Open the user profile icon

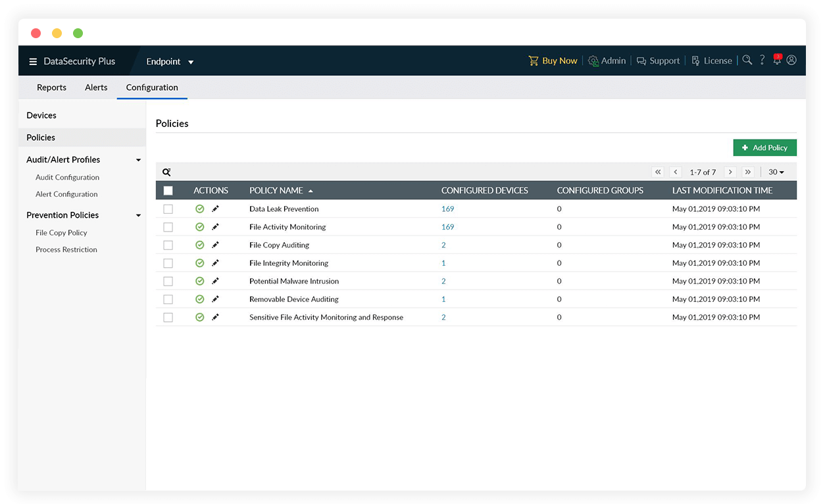pyautogui.click(x=791, y=61)
